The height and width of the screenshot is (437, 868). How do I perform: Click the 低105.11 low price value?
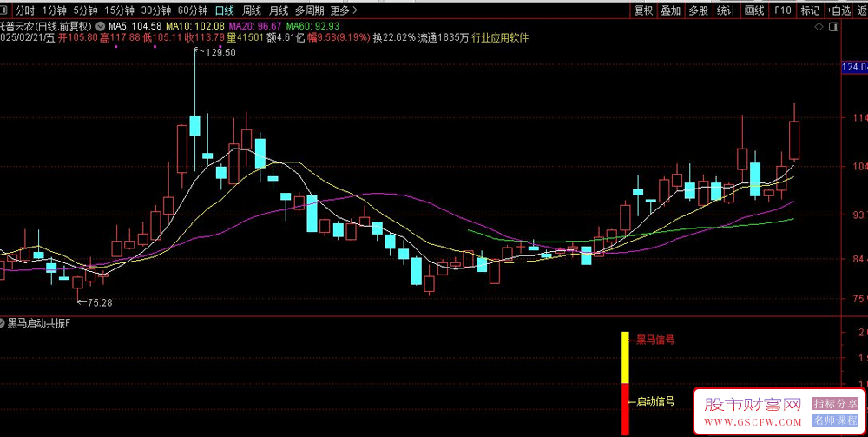[x=163, y=37]
